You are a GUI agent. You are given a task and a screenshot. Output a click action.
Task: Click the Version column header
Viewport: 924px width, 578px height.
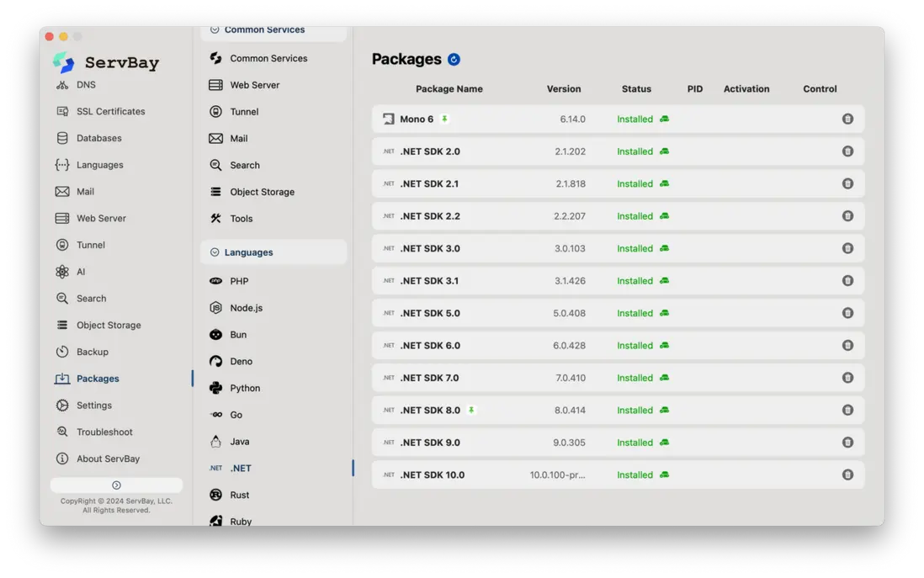[x=563, y=89]
